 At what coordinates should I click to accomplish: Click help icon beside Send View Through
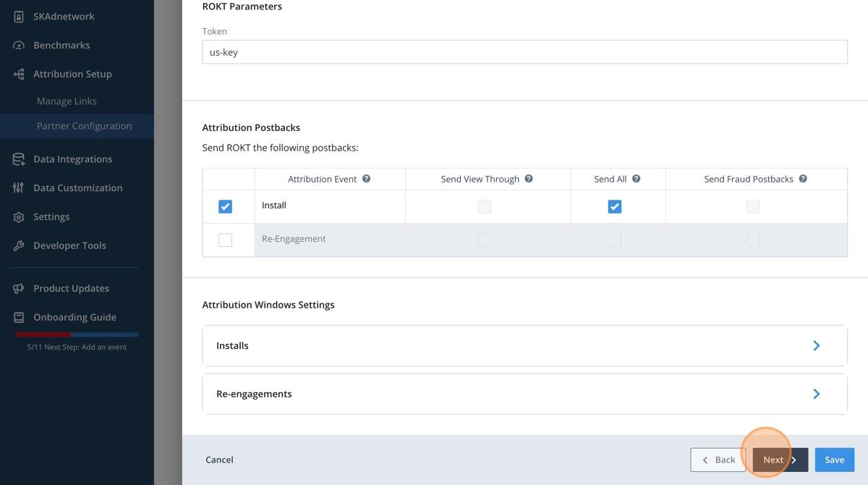click(529, 179)
